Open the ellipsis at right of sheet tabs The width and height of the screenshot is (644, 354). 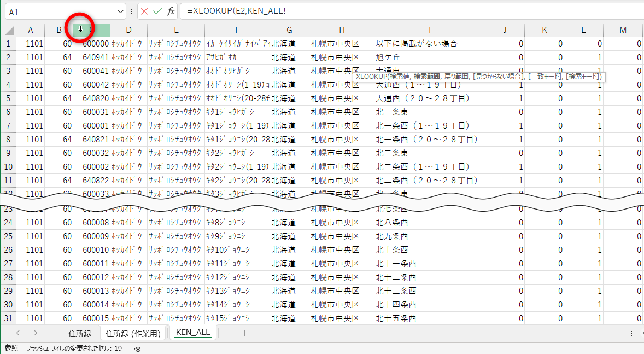(x=631, y=333)
